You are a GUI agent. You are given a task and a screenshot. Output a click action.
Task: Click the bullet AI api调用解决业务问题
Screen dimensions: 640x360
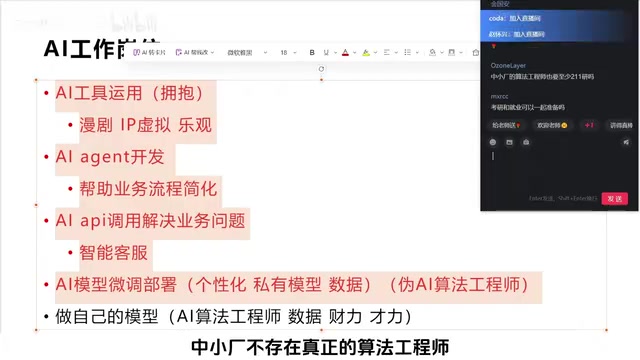151,220
